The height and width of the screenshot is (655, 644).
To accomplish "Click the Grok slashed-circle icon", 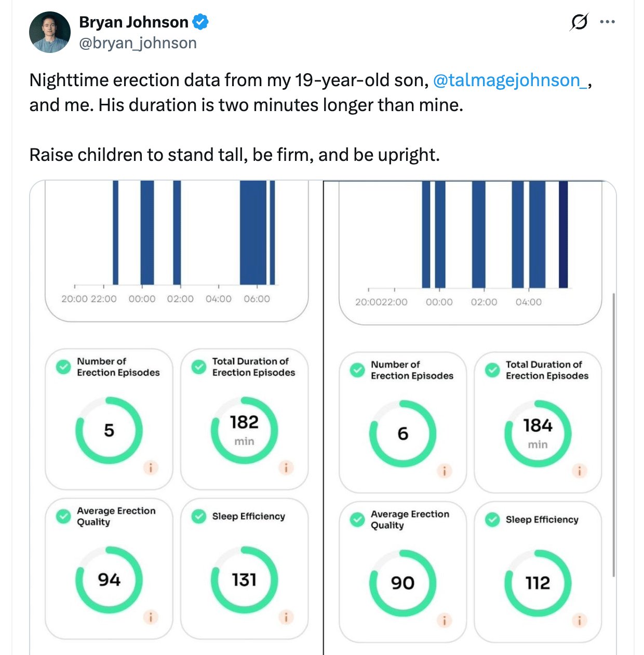I will tap(579, 22).
